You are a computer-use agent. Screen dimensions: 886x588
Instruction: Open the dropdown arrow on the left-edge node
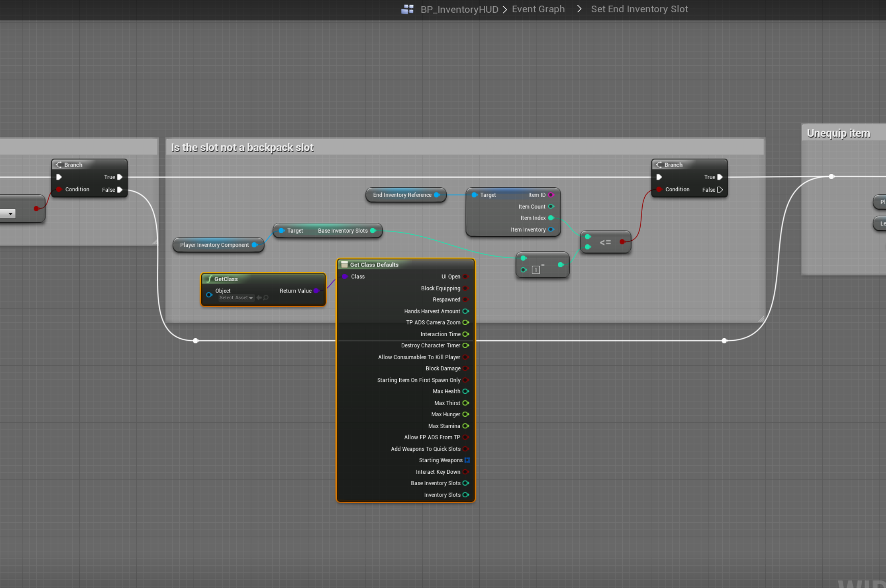click(10, 214)
